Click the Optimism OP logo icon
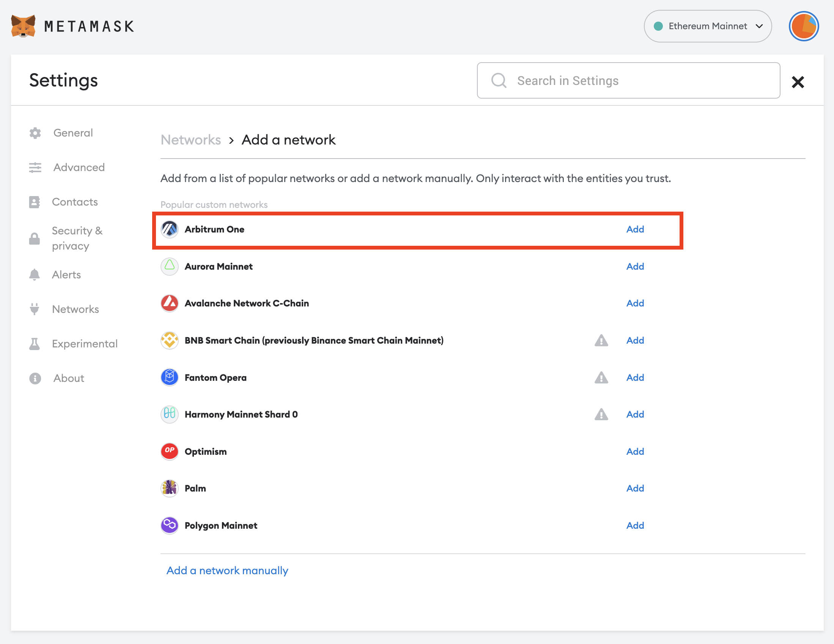The width and height of the screenshot is (834, 644). [x=170, y=451]
